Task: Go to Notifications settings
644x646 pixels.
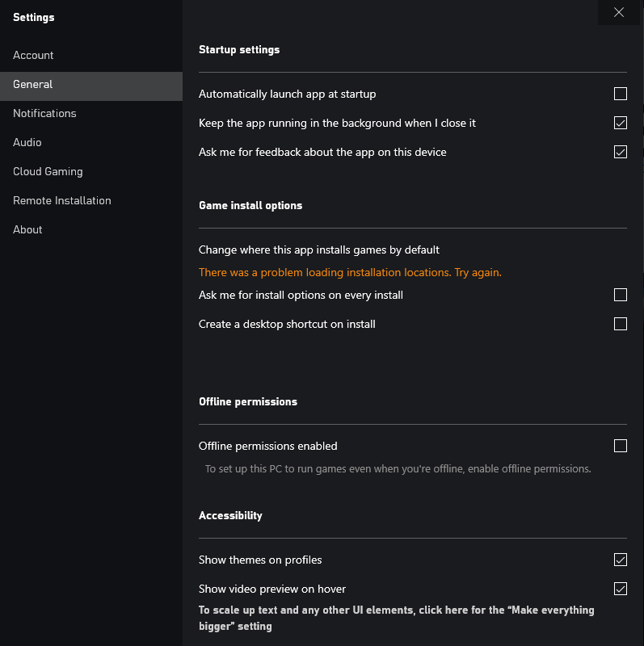Action: pyautogui.click(x=44, y=113)
